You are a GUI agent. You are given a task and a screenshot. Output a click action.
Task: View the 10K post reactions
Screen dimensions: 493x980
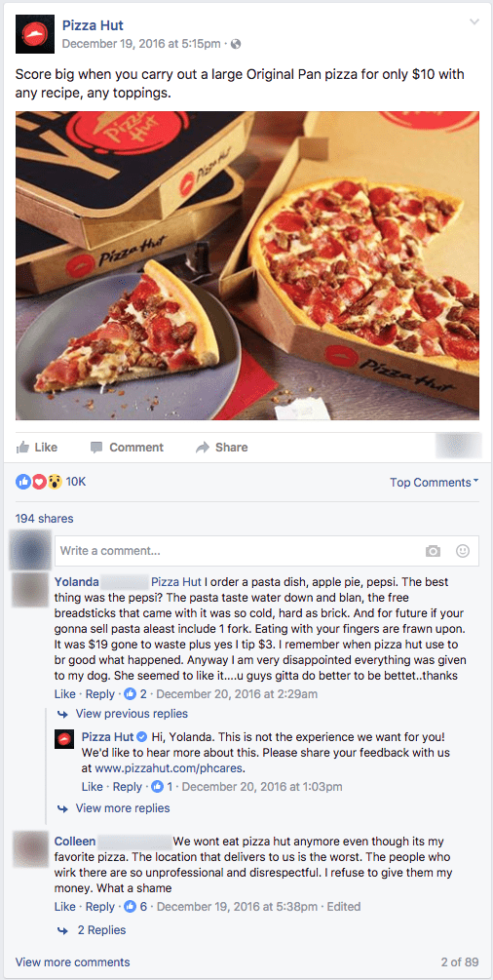(50, 482)
